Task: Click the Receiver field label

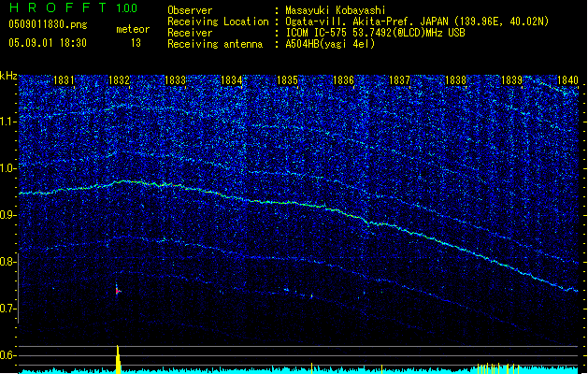Action: [190, 33]
